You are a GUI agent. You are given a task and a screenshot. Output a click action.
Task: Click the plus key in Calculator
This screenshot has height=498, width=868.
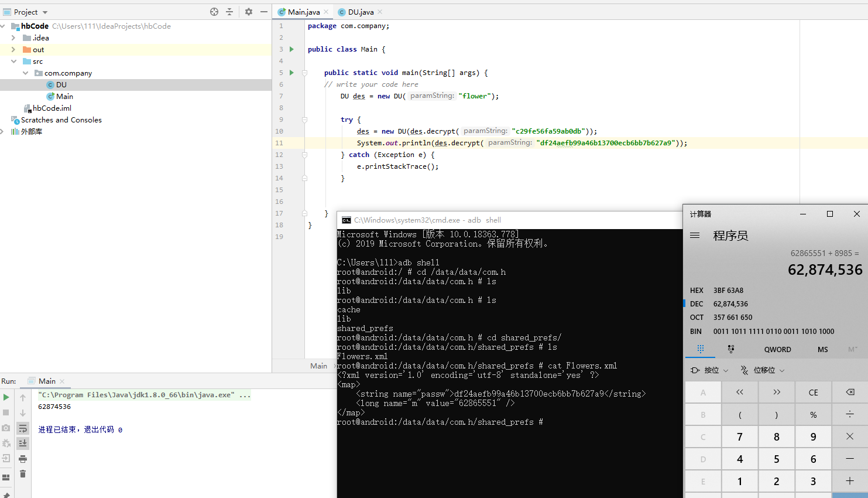(x=850, y=481)
